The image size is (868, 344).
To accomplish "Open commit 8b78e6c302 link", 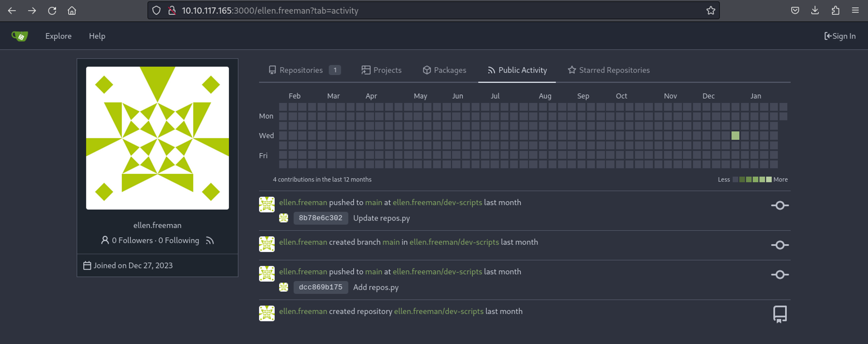I will 320,218.
